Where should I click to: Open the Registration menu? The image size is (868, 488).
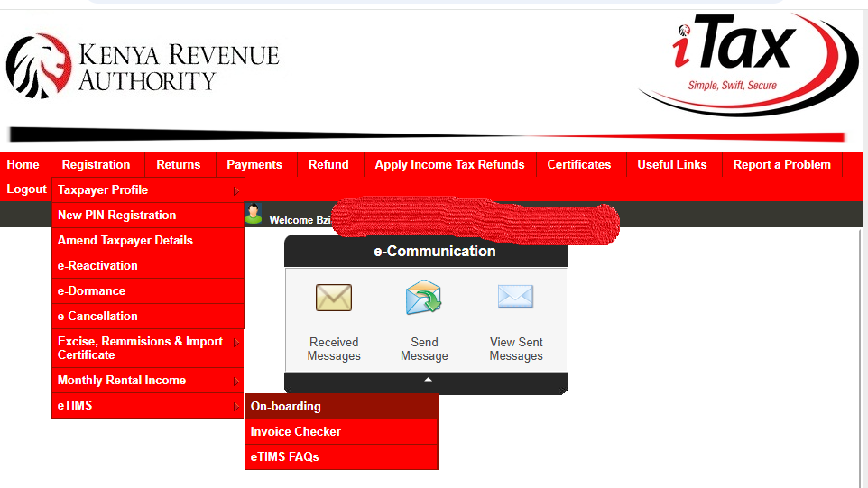point(97,165)
